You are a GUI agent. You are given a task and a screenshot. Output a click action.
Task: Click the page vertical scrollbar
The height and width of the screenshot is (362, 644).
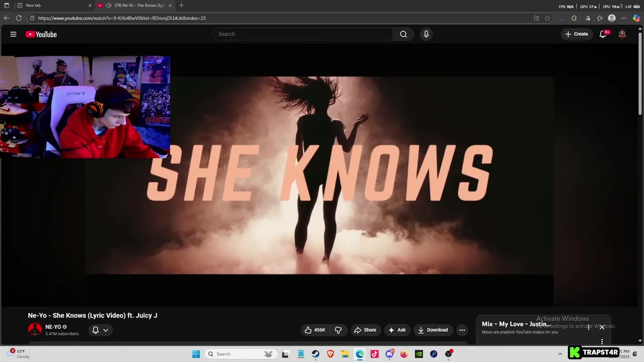coord(640,73)
